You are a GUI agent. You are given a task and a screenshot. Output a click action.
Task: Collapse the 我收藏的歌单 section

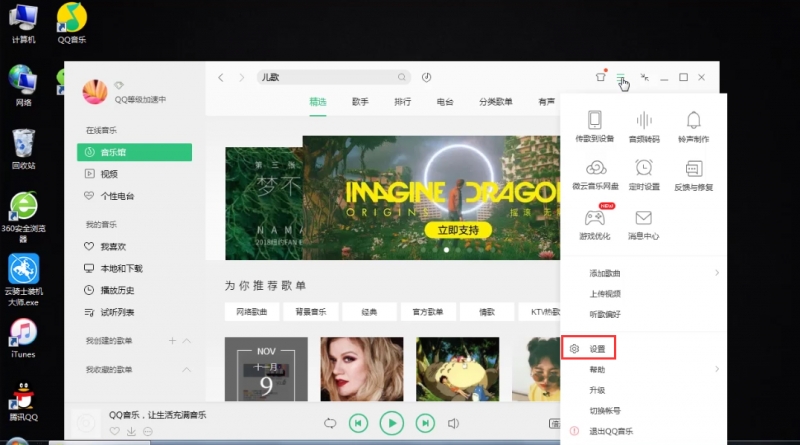click(187, 369)
